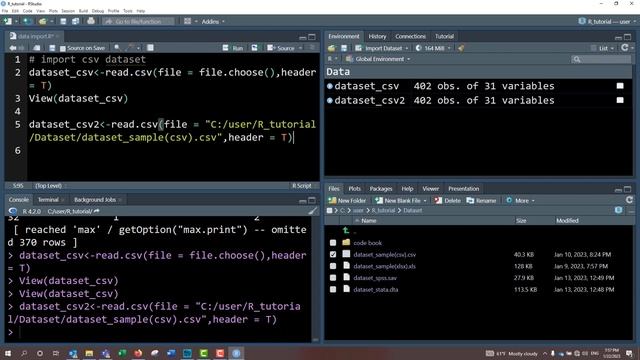Click the Create Project icon
The width and height of the screenshot is (640, 360).
pyautogui.click(x=27, y=21)
